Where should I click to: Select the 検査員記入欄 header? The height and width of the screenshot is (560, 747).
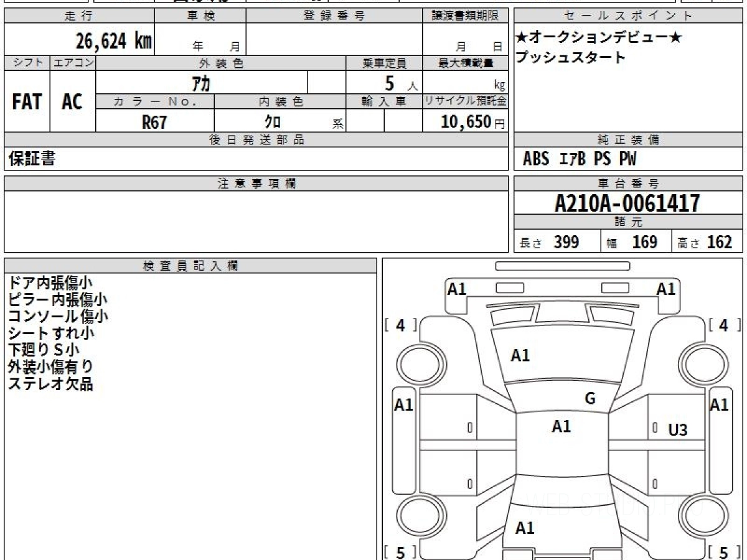(x=190, y=266)
